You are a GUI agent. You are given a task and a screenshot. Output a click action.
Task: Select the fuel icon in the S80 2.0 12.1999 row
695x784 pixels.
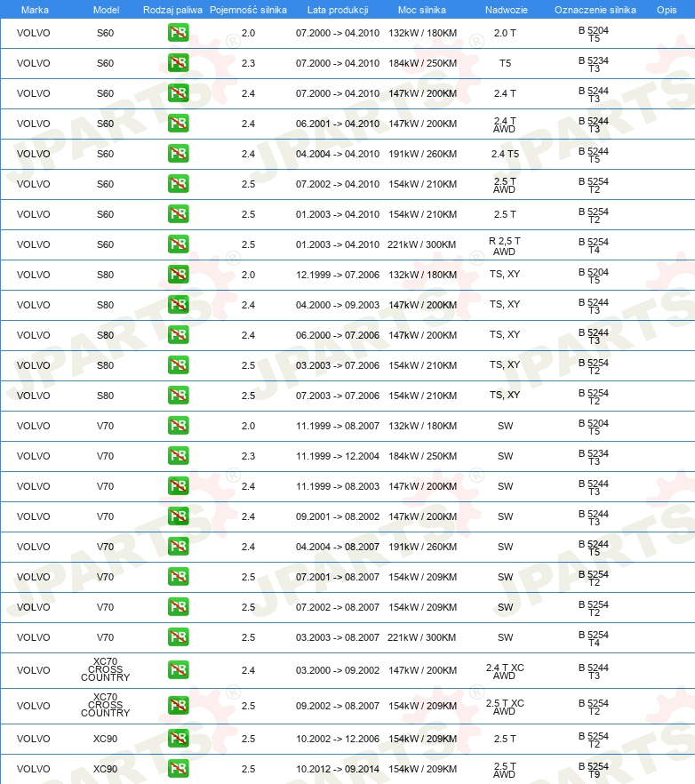pos(179,275)
